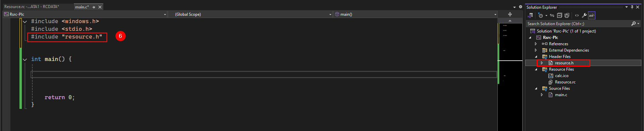Open View Code icon in Solution Explorer
The width and height of the screenshot is (644, 131).
click(x=577, y=15)
